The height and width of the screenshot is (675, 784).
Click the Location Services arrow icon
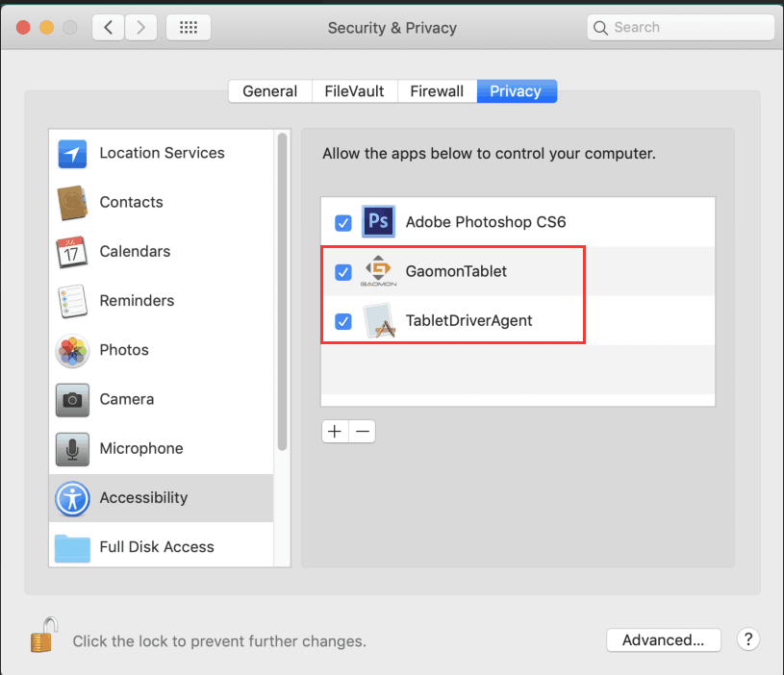coord(72,154)
